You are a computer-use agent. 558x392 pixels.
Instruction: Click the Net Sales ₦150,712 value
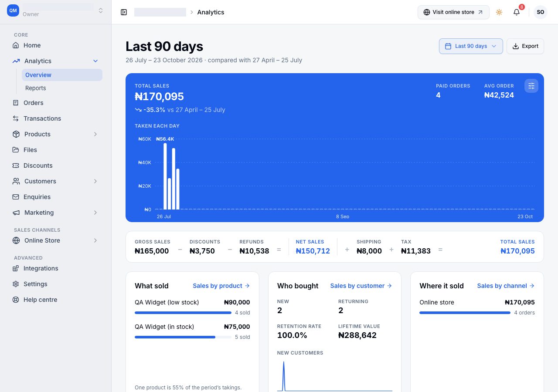click(x=313, y=251)
